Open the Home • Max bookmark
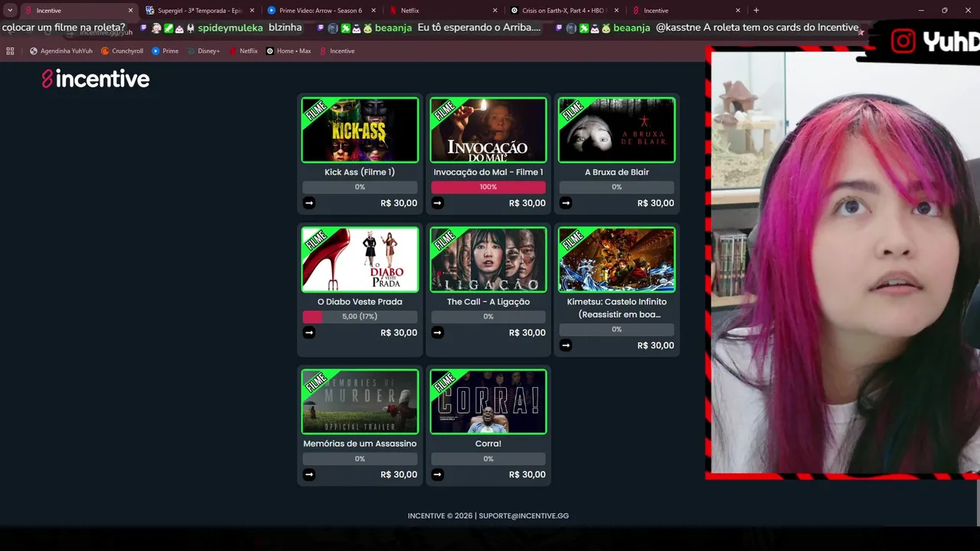Image resolution: width=980 pixels, height=551 pixels. [x=289, y=51]
